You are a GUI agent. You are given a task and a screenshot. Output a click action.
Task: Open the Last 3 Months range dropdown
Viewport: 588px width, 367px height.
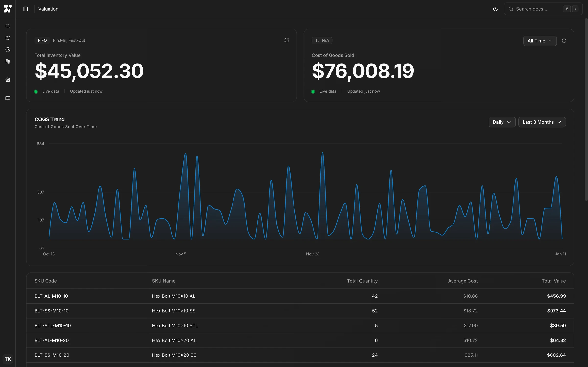pyautogui.click(x=542, y=122)
